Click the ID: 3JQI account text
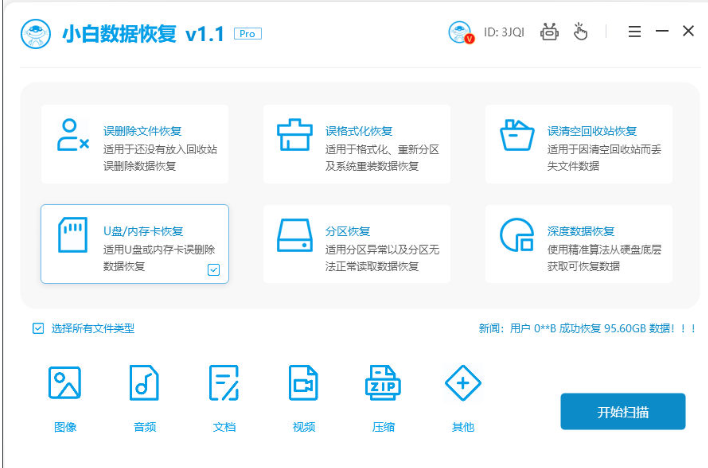This screenshot has height=468, width=708. [504, 33]
